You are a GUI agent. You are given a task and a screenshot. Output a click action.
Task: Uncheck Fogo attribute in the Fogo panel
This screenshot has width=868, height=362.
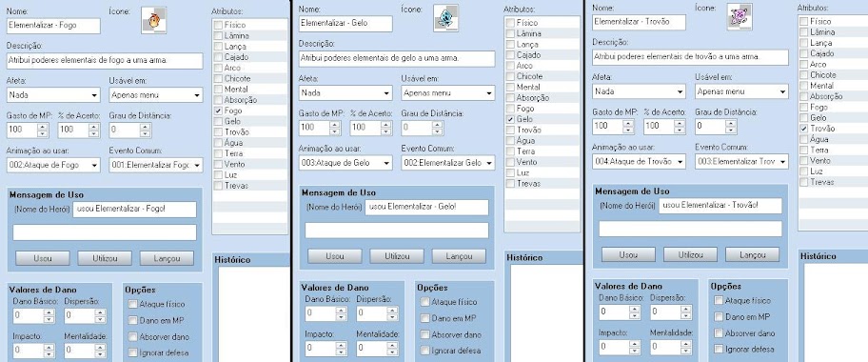(x=219, y=111)
